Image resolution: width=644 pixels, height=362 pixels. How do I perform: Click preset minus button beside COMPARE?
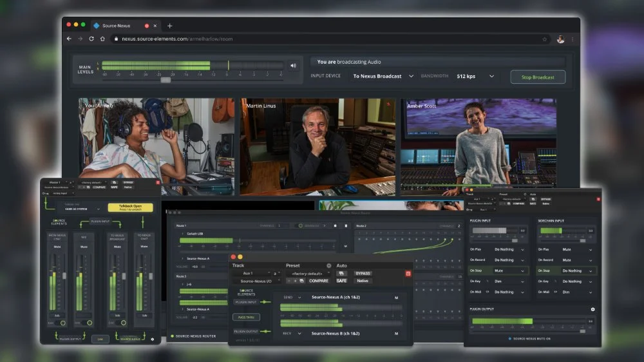tap(289, 281)
